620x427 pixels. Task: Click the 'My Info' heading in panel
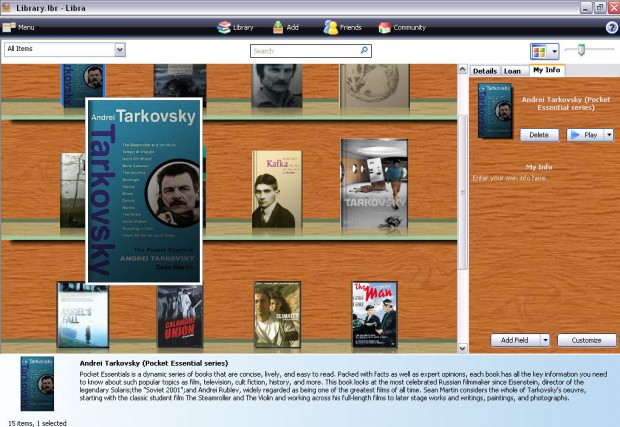click(539, 167)
